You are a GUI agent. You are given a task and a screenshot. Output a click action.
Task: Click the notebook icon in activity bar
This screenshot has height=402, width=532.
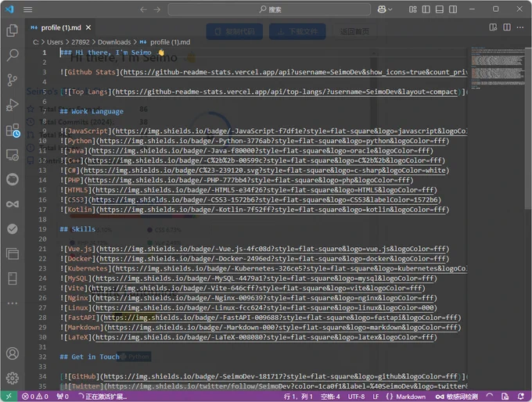click(13, 278)
